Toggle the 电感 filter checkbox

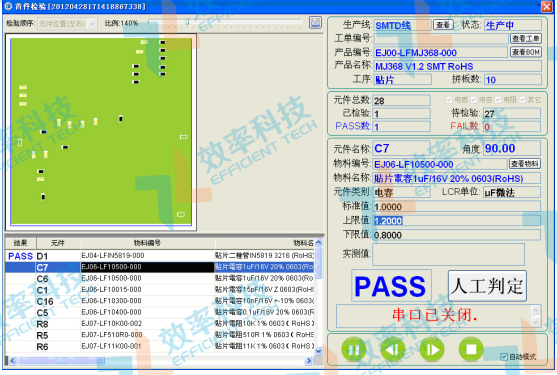coord(449,100)
